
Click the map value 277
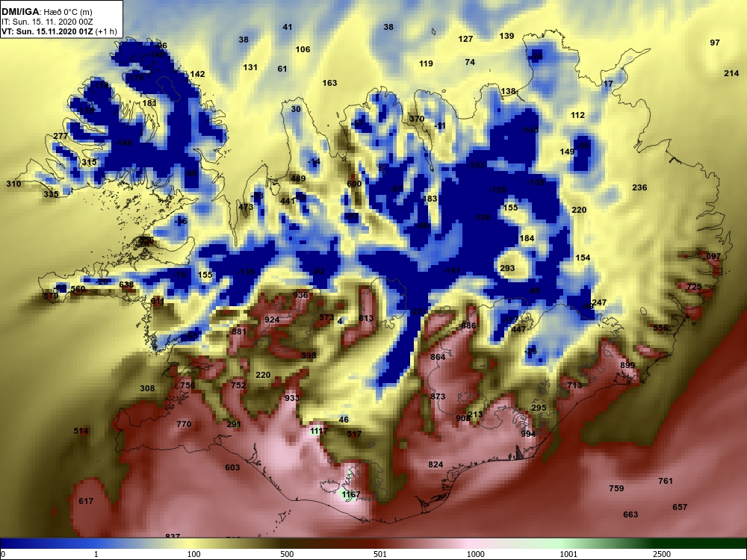(x=61, y=136)
